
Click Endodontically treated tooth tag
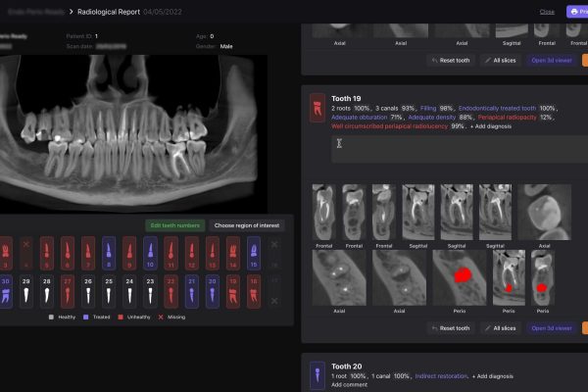pos(497,109)
